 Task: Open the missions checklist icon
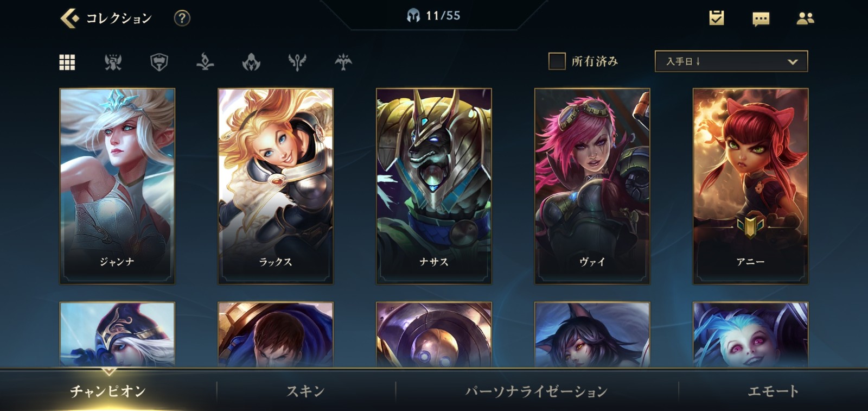(717, 18)
